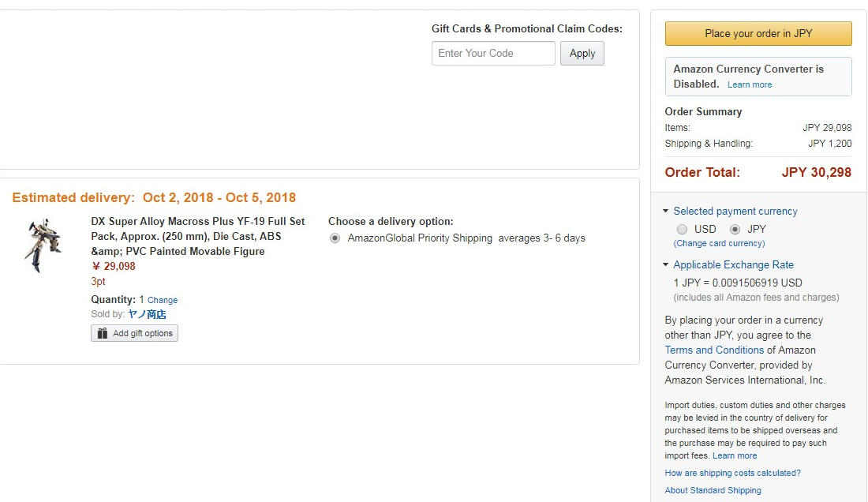Click Change card currency link
Viewport: 868px width, 502px height.
pyautogui.click(x=719, y=244)
